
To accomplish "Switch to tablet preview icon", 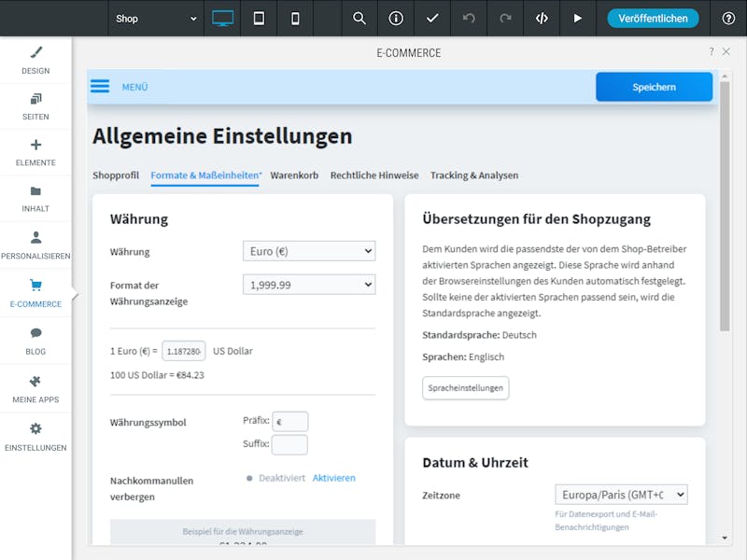I will (259, 18).
